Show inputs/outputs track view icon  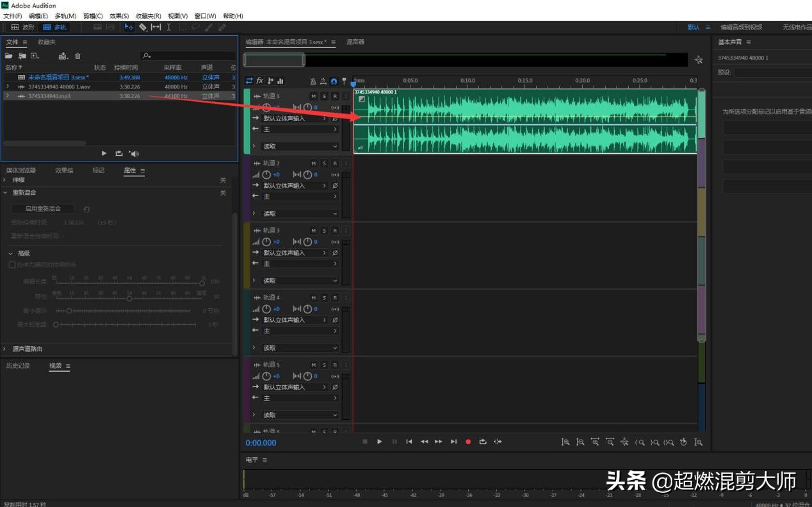[x=249, y=81]
